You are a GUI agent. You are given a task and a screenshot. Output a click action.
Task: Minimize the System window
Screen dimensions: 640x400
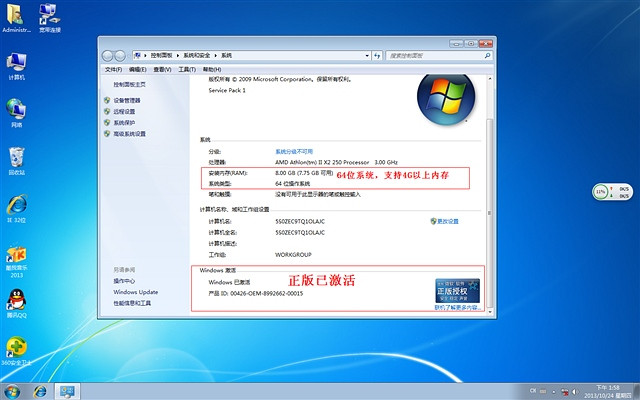[x=456, y=43]
